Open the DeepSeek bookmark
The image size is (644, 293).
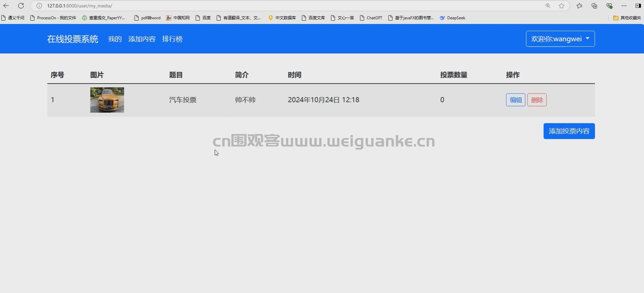click(x=453, y=18)
